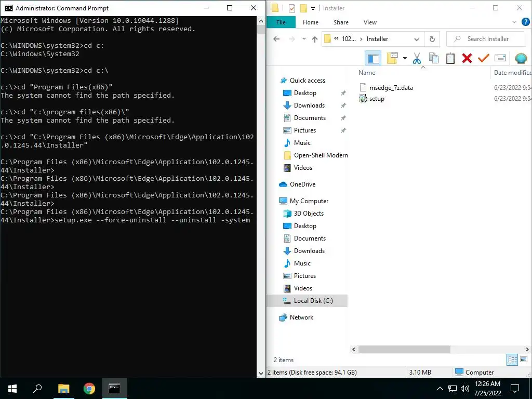Select Open-Shell Modern folder in sidebar

pyautogui.click(x=321, y=155)
